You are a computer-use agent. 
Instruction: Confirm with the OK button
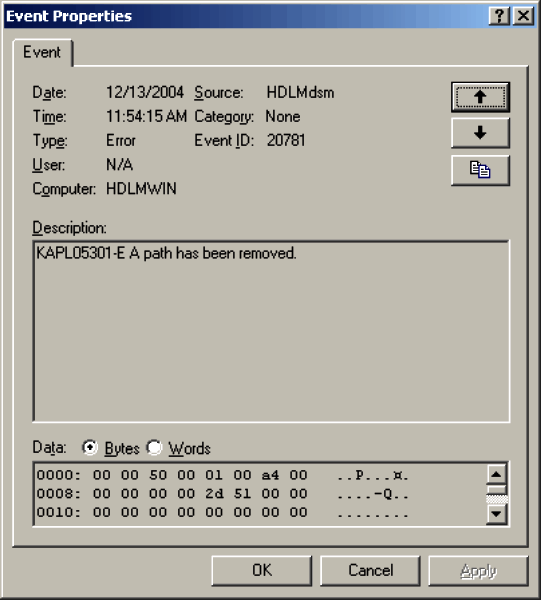click(x=262, y=571)
